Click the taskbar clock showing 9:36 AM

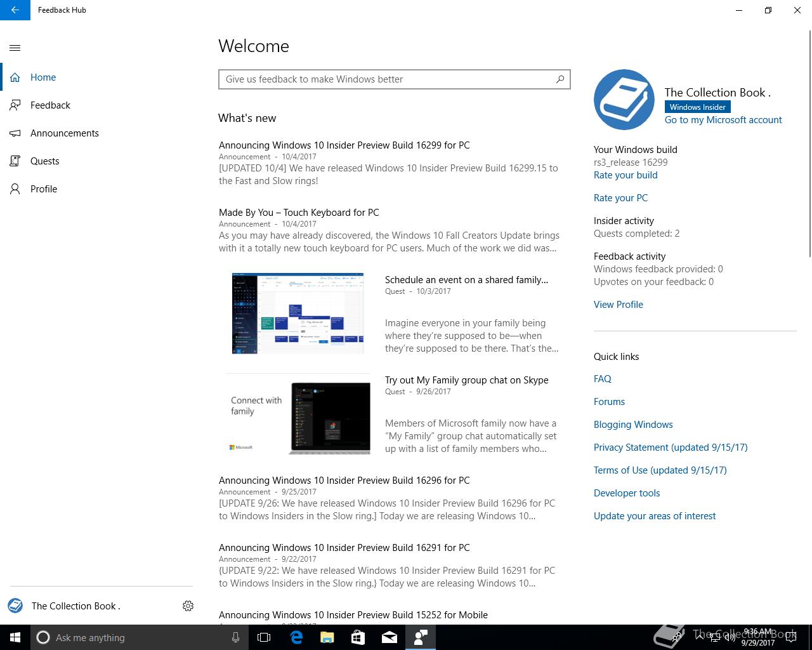click(x=757, y=637)
